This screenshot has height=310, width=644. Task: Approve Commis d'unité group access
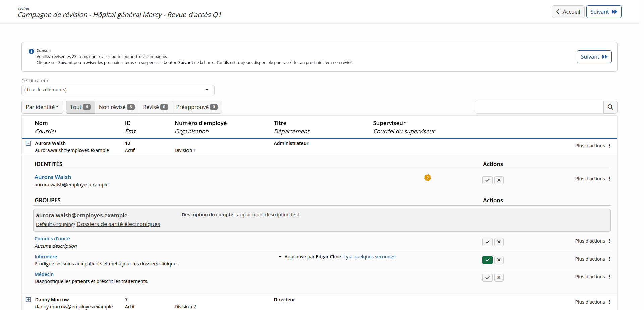coord(487,242)
